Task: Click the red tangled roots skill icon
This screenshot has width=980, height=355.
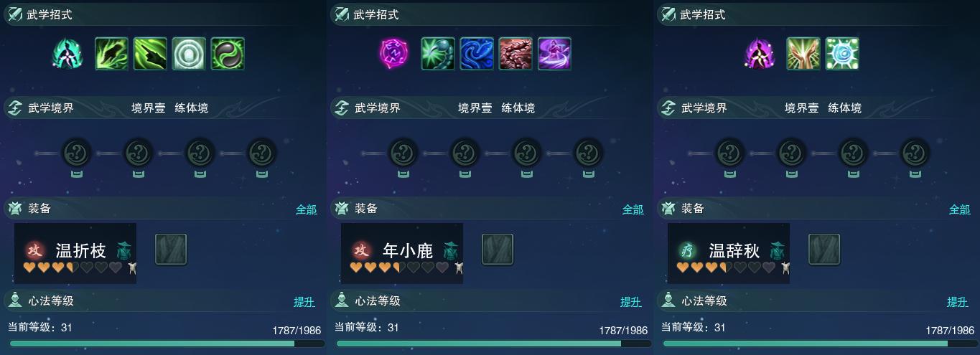Action: click(x=515, y=54)
